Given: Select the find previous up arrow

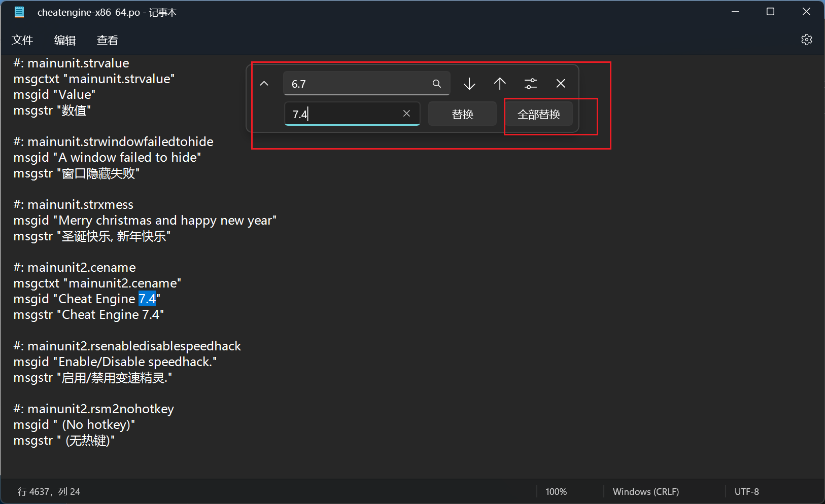Looking at the screenshot, I should tap(500, 83).
